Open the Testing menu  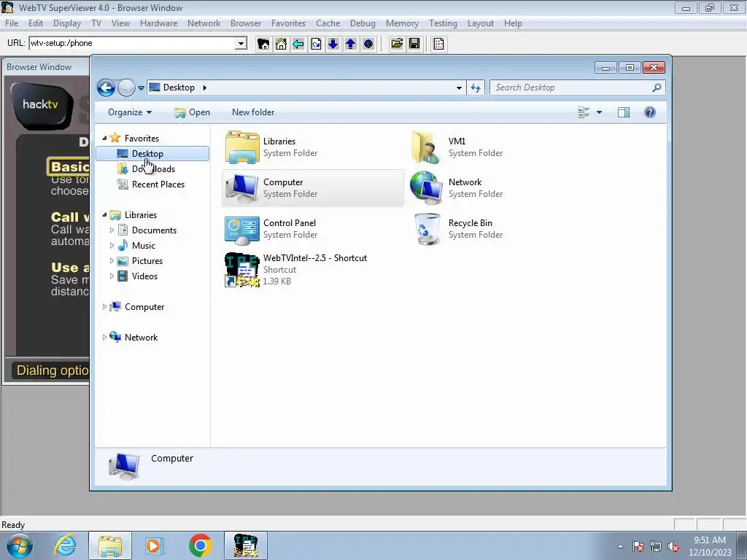click(443, 23)
